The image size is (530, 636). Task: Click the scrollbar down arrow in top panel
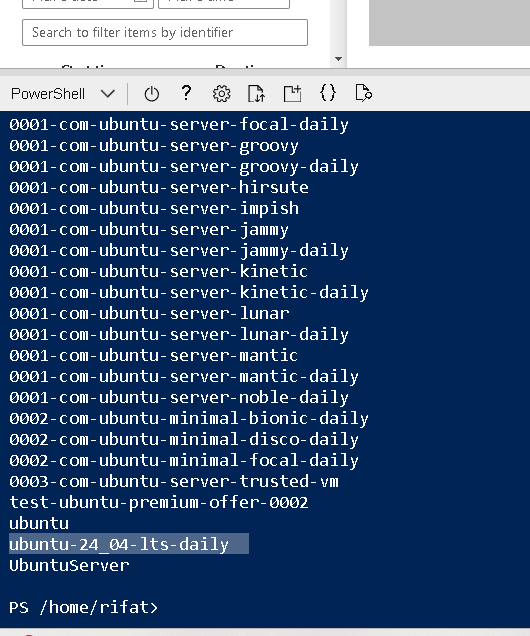click(x=339, y=59)
